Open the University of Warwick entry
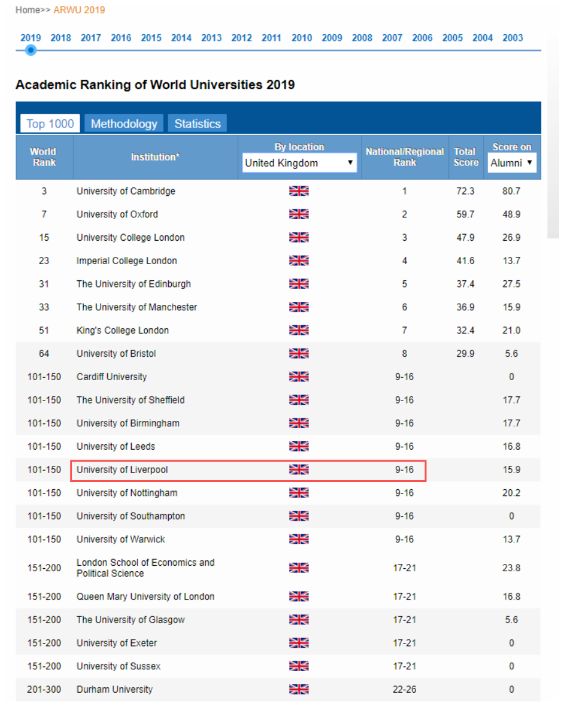572x717 pixels. (121, 539)
